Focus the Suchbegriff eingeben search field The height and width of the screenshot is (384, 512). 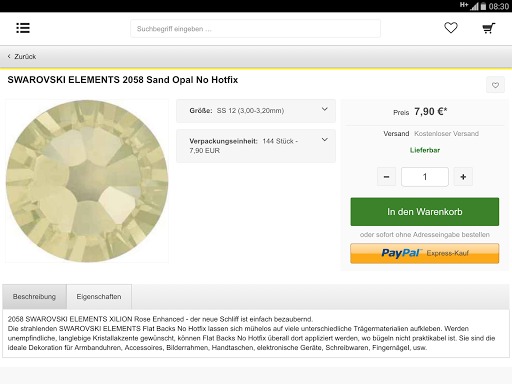click(x=255, y=29)
